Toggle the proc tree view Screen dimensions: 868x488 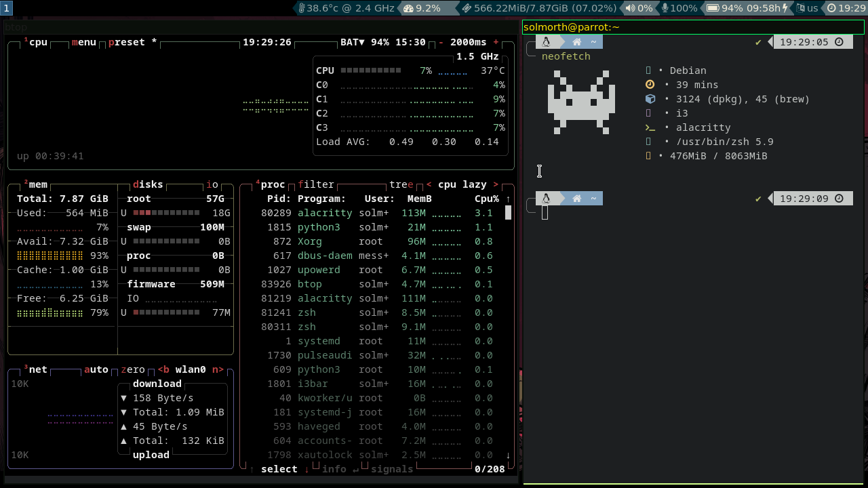401,184
